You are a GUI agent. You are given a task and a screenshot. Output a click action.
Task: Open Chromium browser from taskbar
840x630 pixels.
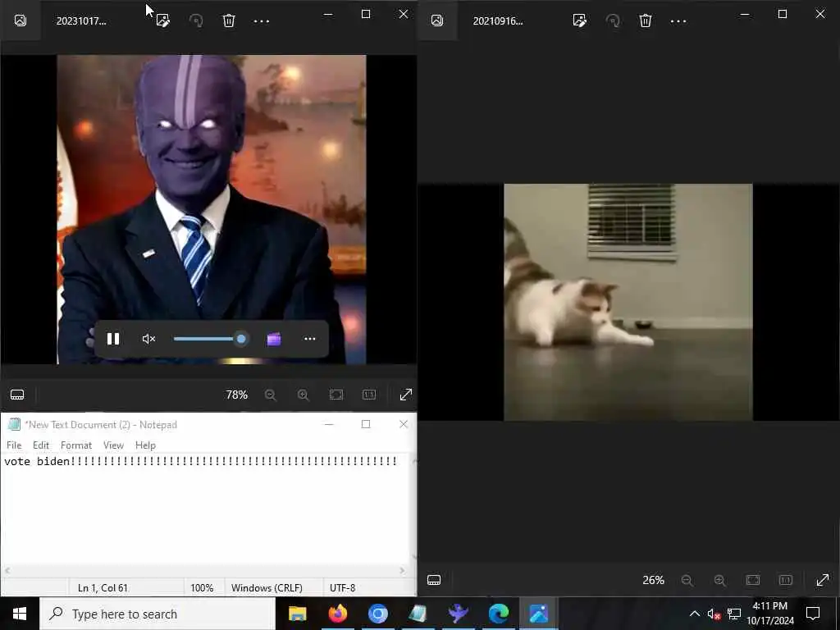pos(377,614)
